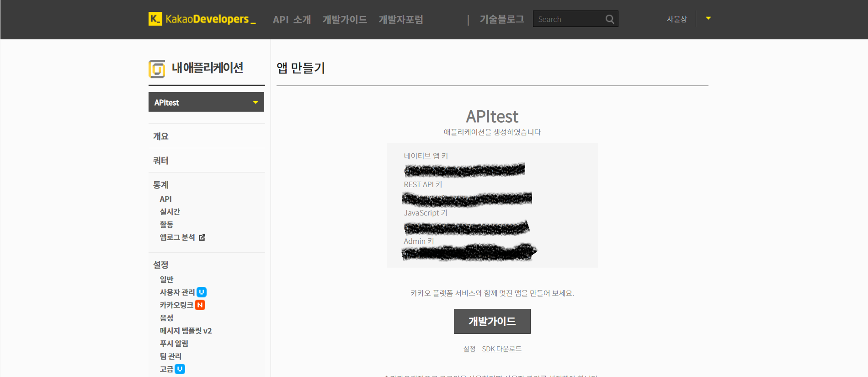This screenshot has width=868, height=377.
Task: Click the blue U badge next to 고급
Action: [x=180, y=369]
